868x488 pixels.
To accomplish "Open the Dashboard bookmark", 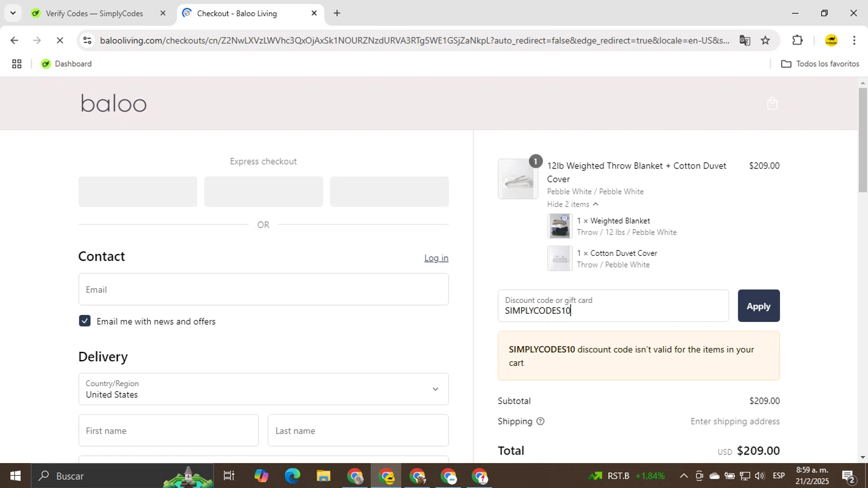I will (x=67, y=64).
